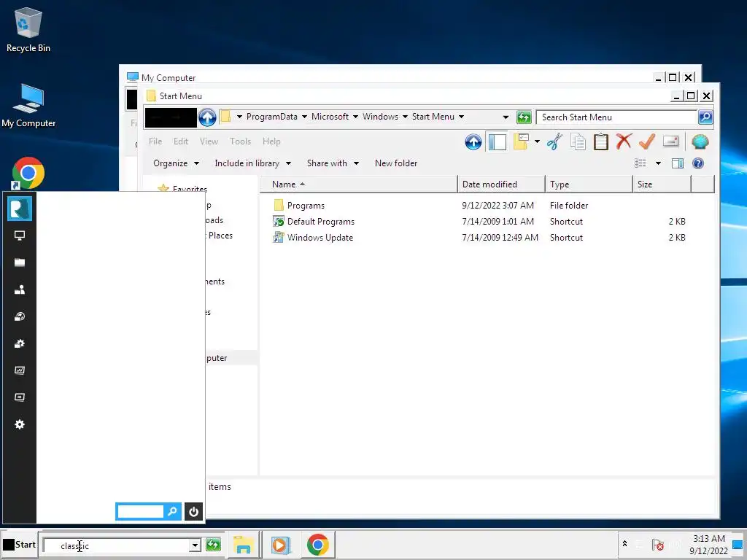Expand the ProgramData breadcrumb arrow
The height and width of the screenshot is (560, 747).
click(x=304, y=117)
